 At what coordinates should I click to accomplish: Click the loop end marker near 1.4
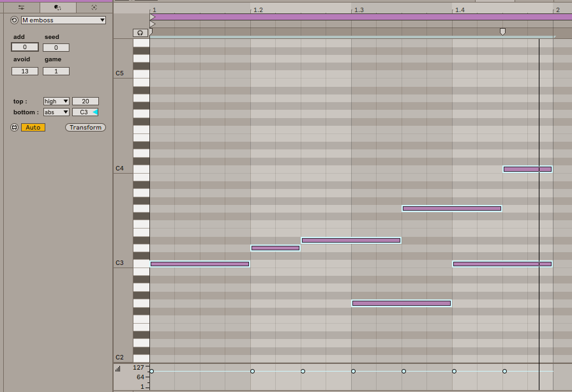[502, 31]
